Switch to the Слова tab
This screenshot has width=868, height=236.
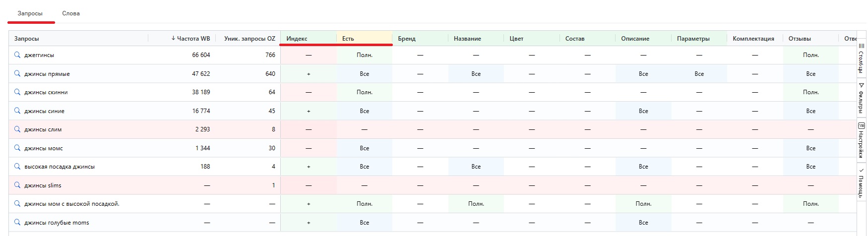(71, 13)
